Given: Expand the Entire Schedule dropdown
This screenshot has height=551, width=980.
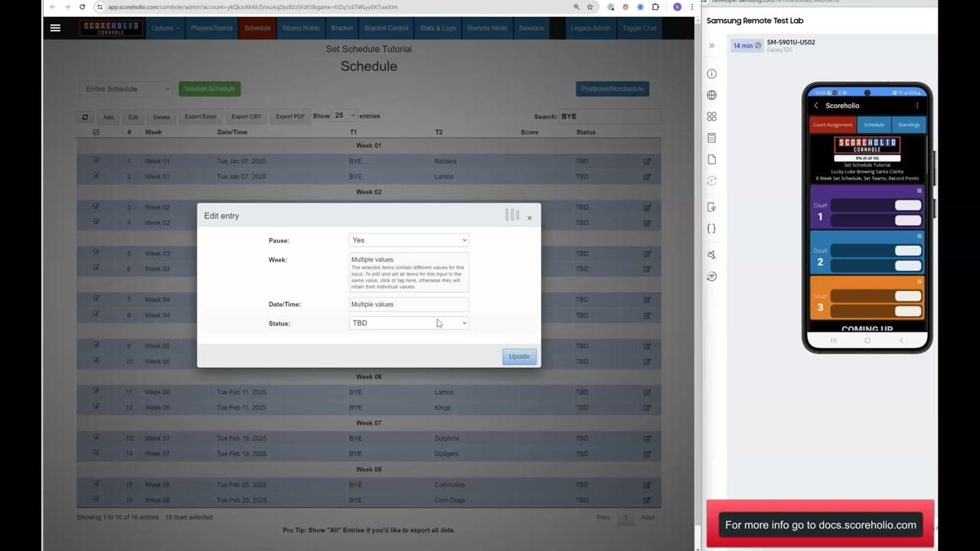Looking at the screenshot, I should click(x=126, y=89).
